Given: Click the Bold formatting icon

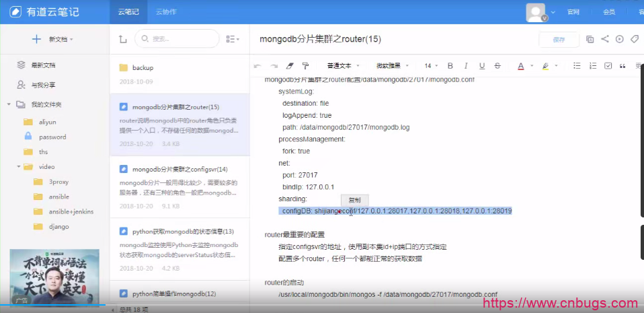Looking at the screenshot, I should tap(450, 66).
